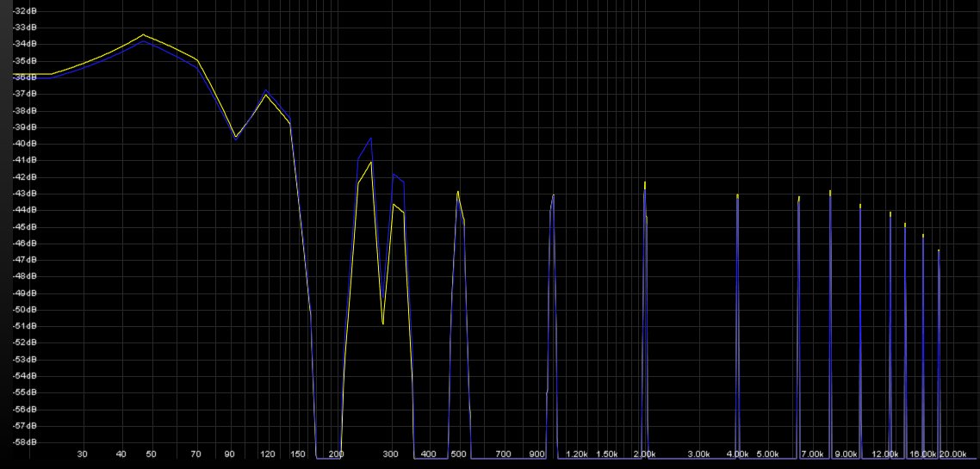Click the yellow curve's deep dip near 300 Hz

point(383,324)
